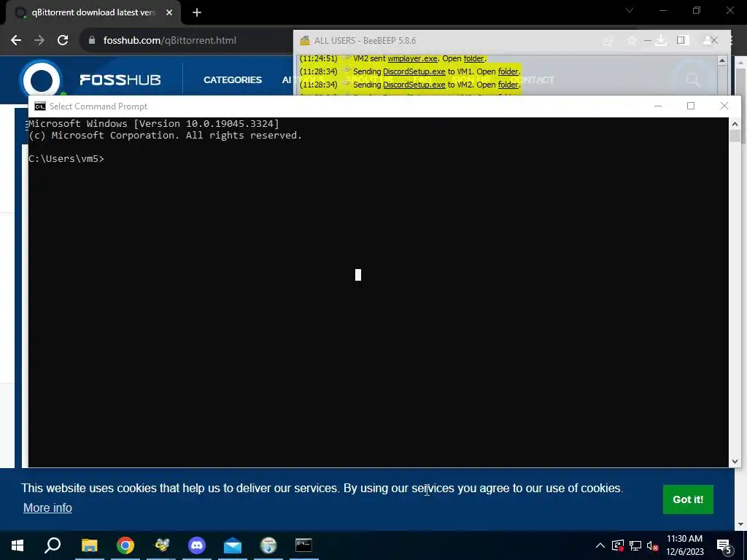This screenshot has height=560, width=747.
Task: Open More info cookie link
Action: pos(47,507)
